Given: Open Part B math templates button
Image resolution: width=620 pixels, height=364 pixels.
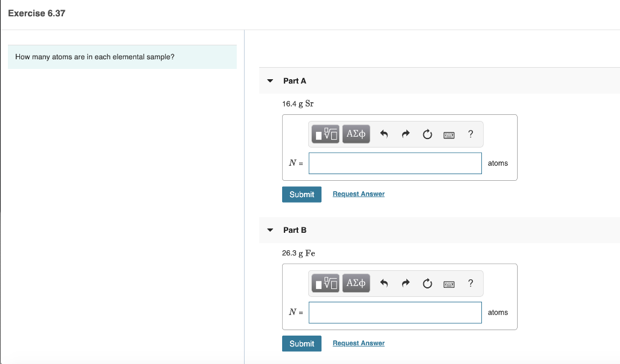Looking at the screenshot, I should (x=325, y=283).
